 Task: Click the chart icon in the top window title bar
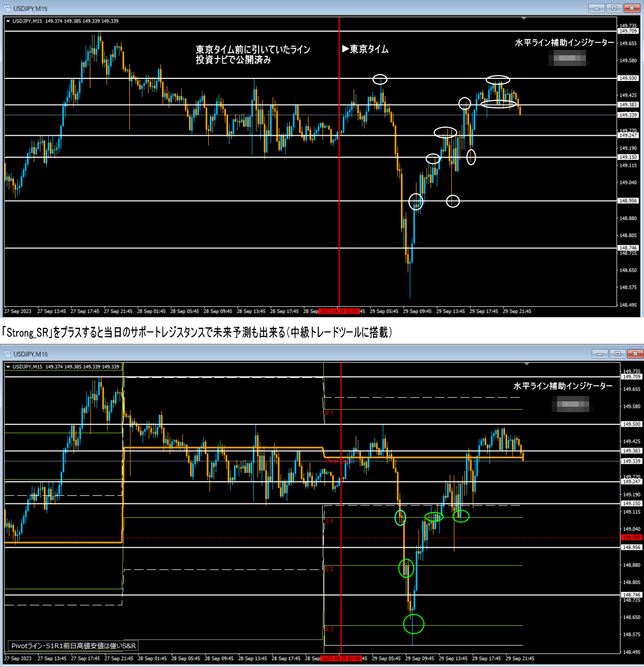(x=8, y=9)
